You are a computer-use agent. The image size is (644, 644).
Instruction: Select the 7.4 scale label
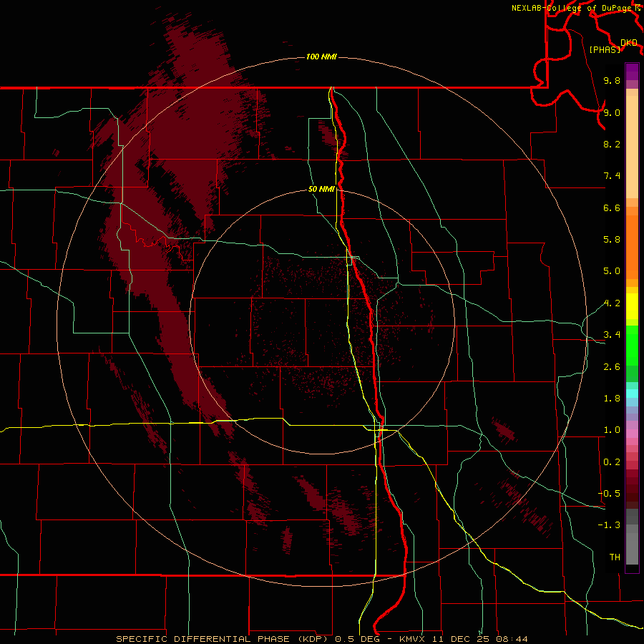pos(612,176)
